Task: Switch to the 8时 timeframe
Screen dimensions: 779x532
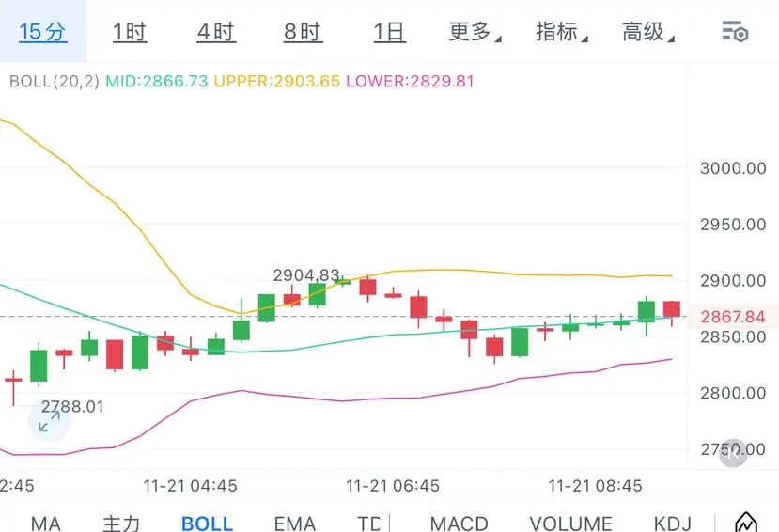Action: click(304, 32)
